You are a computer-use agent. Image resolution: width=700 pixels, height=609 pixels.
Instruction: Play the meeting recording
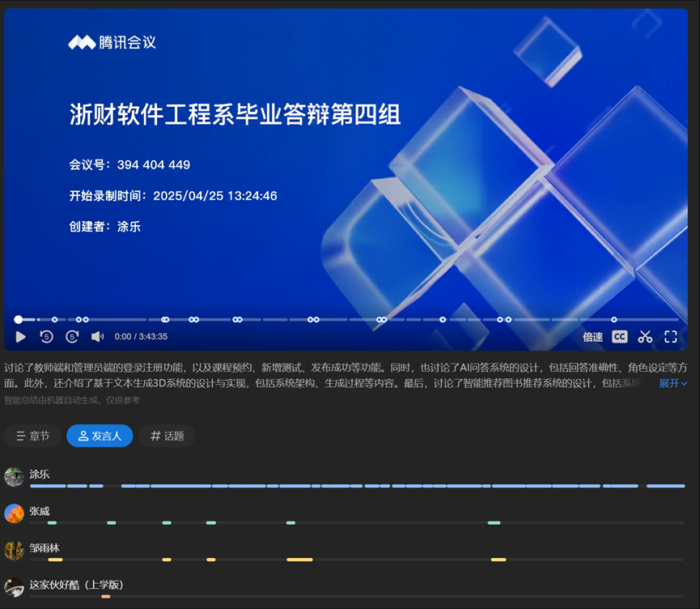(21, 337)
